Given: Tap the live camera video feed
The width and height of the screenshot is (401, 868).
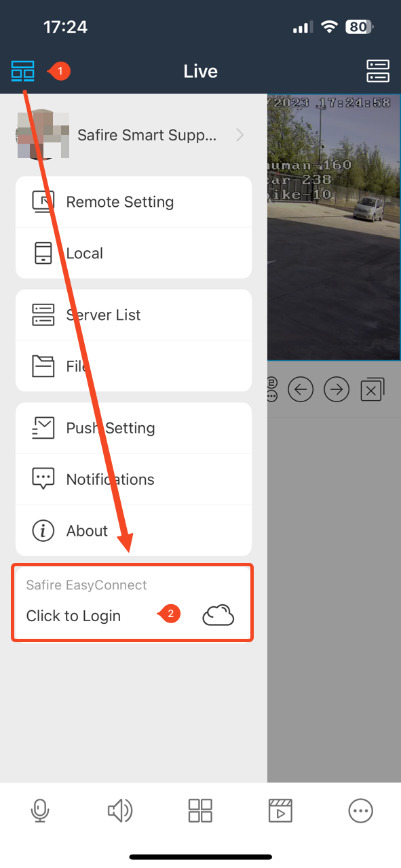Looking at the screenshot, I should [334, 227].
